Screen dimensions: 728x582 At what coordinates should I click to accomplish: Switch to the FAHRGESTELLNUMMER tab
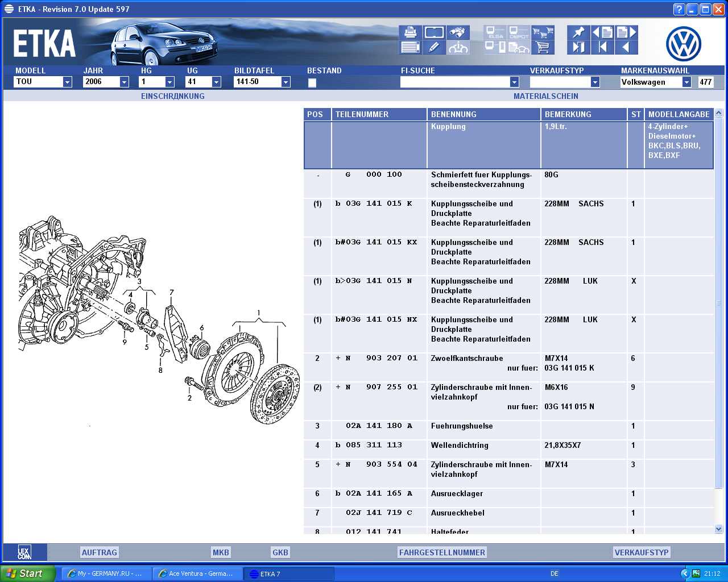(442, 552)
